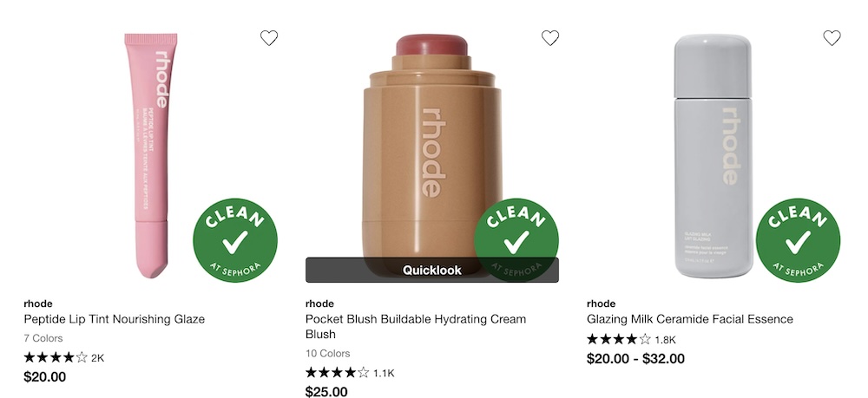Open the grey Glazing Milk bottle image
Viewport: 868px width, 398px height.
(x=713, y=156)
